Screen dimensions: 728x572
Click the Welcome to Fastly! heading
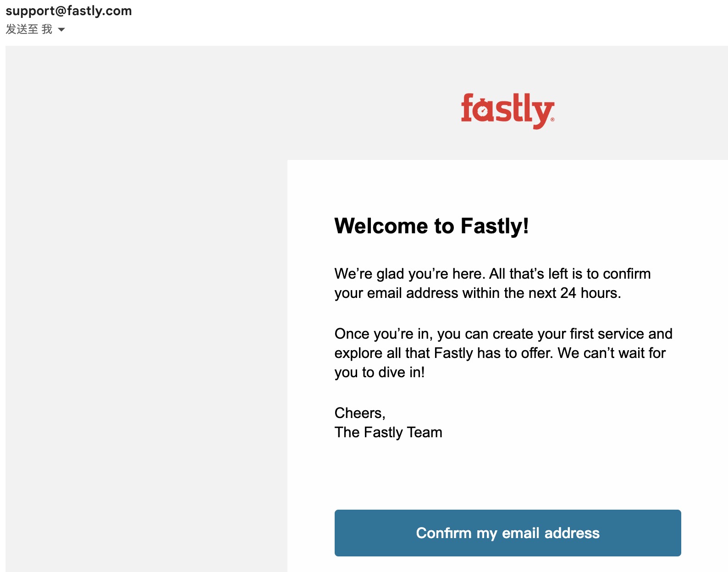pos(431,226)
